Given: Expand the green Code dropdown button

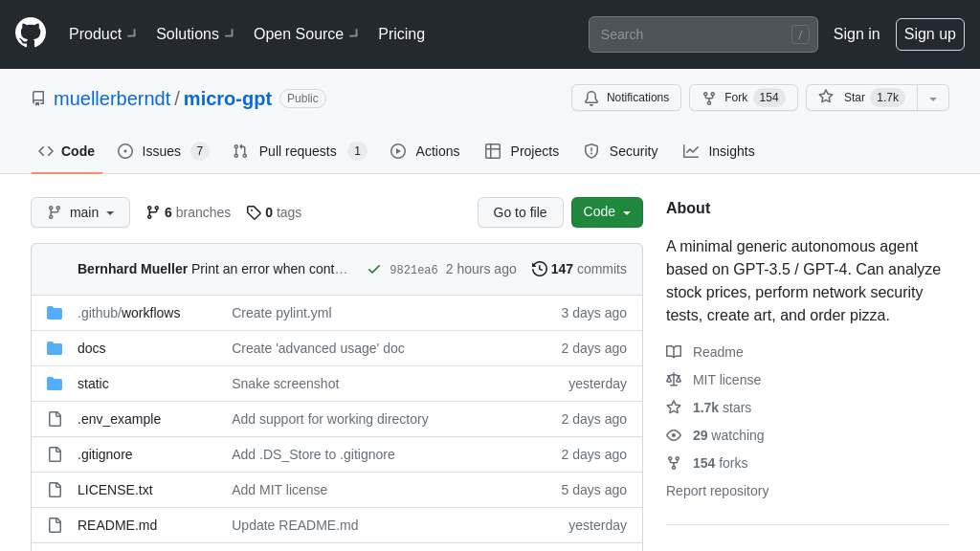Looking at the screenshot, I should click(607, 212).
